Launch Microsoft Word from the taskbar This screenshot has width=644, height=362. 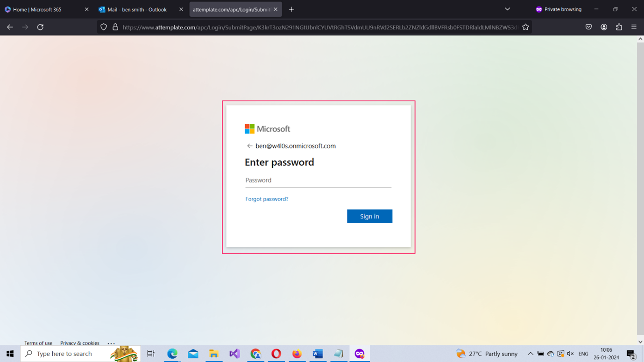click(x=318, y=354)
